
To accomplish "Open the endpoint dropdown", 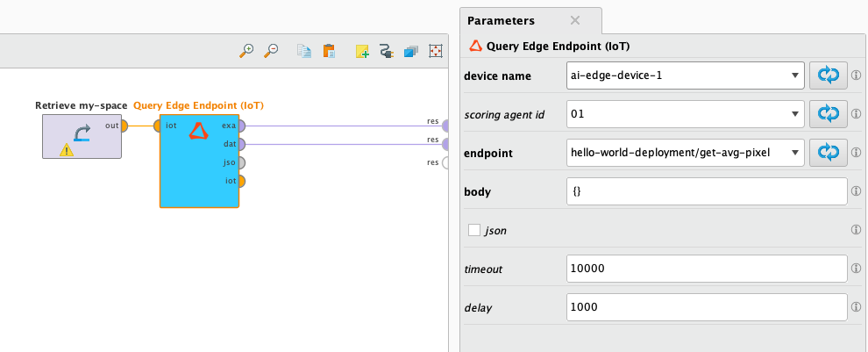I will (793, 152).
